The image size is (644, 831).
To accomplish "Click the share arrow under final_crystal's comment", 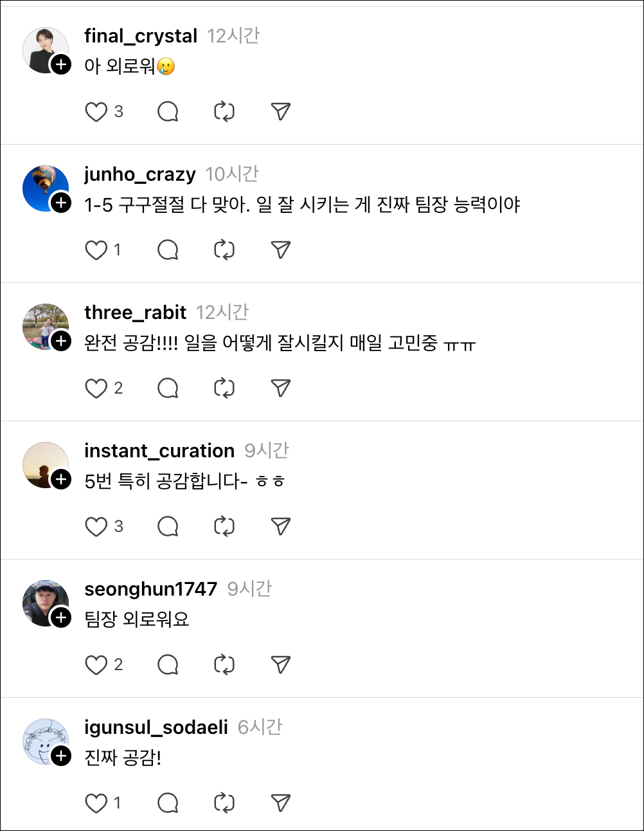I will (x=279, y=111).
